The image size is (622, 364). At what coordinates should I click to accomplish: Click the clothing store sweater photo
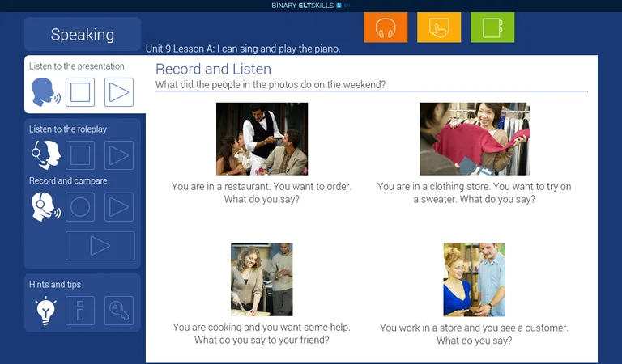coord(475,138)
